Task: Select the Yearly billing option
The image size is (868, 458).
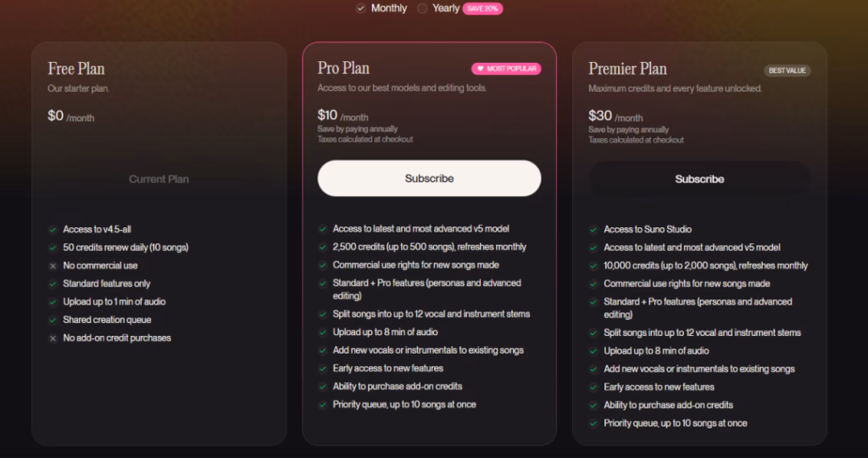Action: tap(423, 8)
